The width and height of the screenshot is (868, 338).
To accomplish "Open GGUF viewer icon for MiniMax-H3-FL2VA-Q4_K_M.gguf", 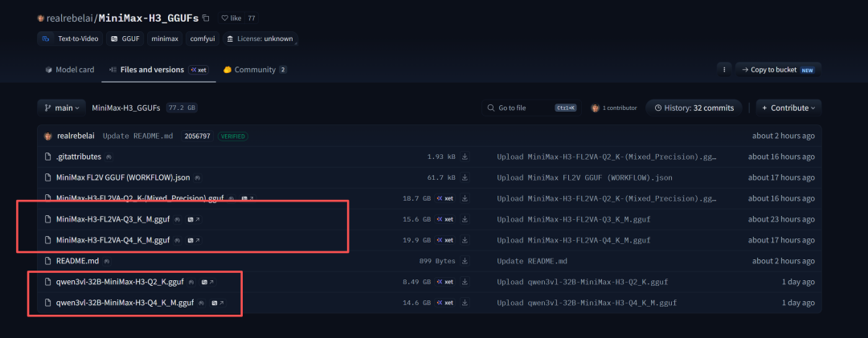I will (193, 240).
